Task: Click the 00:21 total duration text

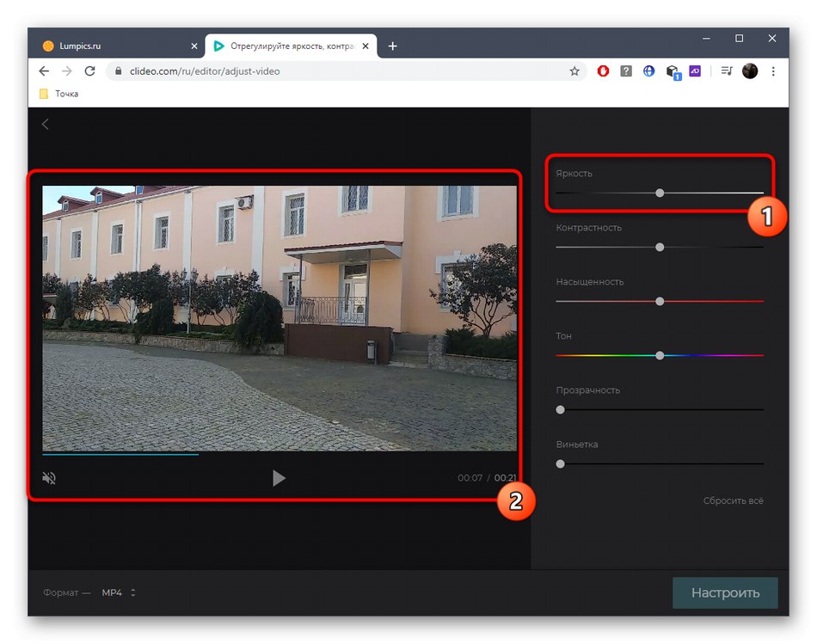Action: [x=505, y=478]
